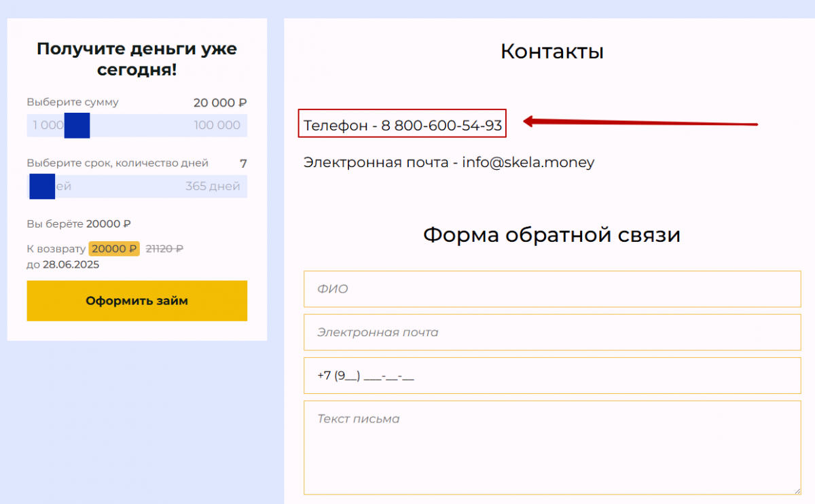
Task: Click the Форма обратной связи heading
Action: tap(552, 235)
